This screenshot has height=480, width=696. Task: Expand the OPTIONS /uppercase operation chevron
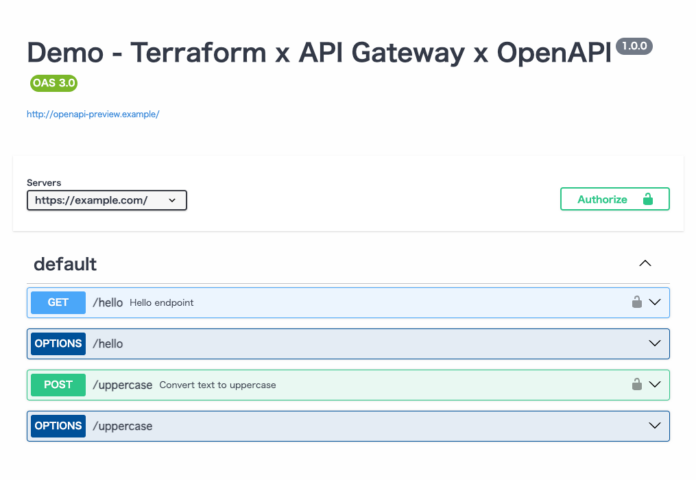point(655,425)
